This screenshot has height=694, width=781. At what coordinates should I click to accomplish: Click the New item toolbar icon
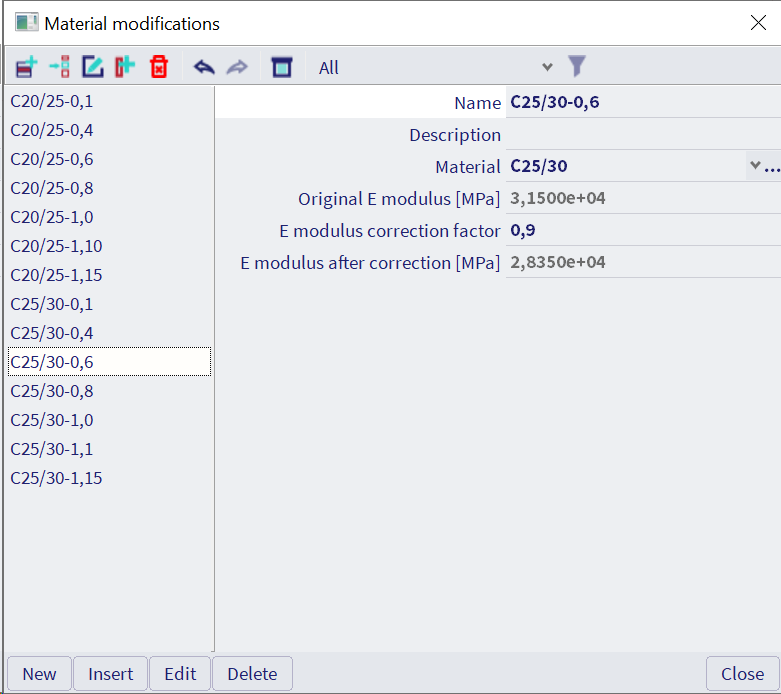pos(26,67)
